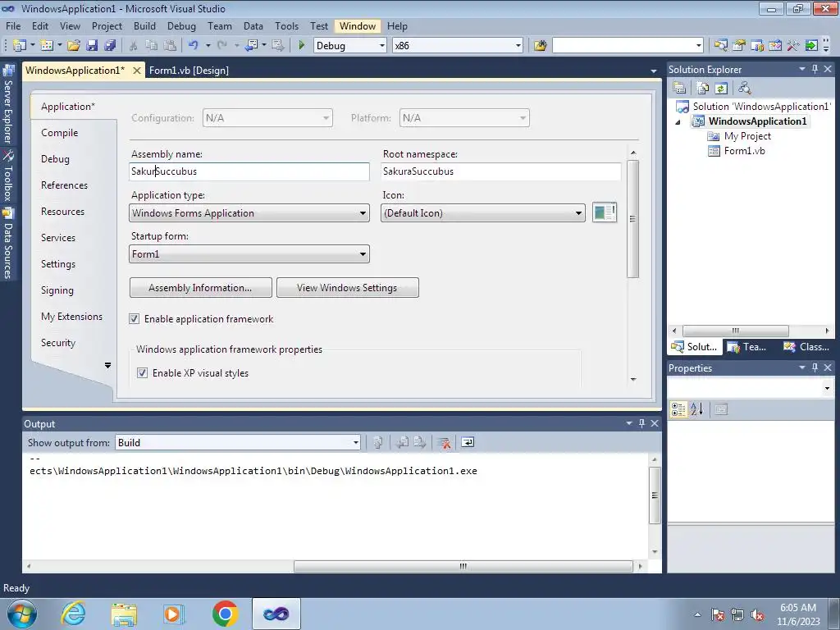Select Categorized view in Properties panel
Image resolution: width=840 pixels, height=630 pixels.
[x=678, y=410]
